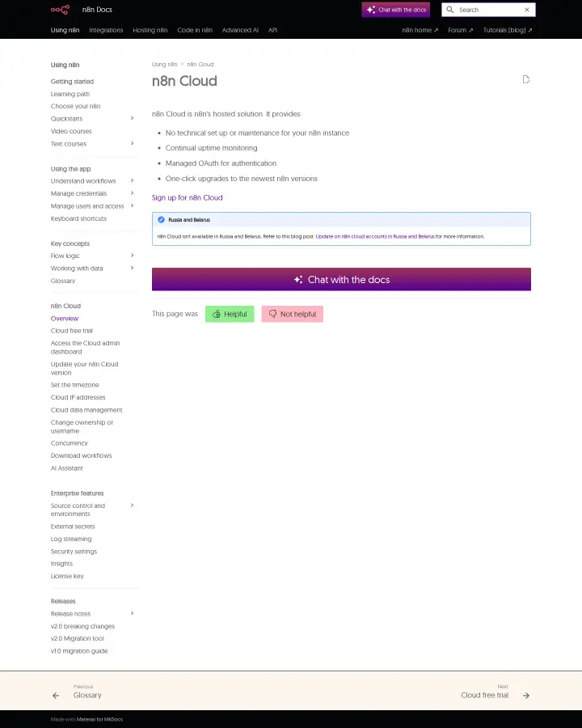Open Security settings page
Image resolution: width=582 pixels, height=728 pixels.
[74, 552]
